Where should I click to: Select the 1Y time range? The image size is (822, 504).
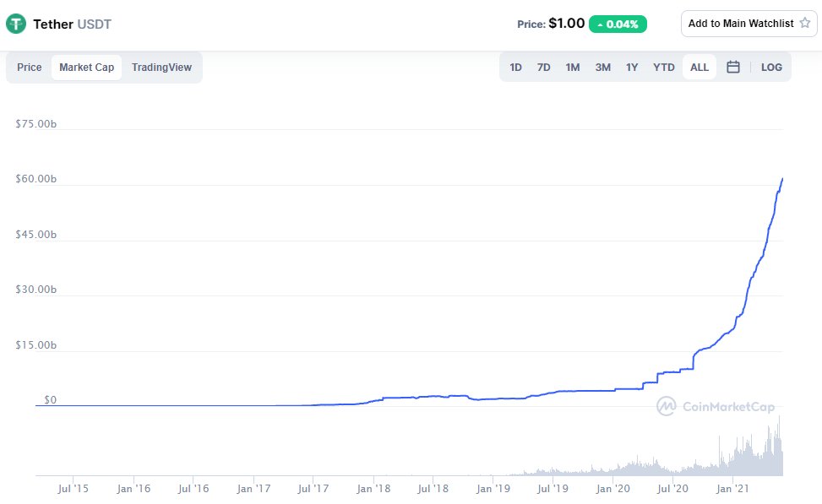632,67
